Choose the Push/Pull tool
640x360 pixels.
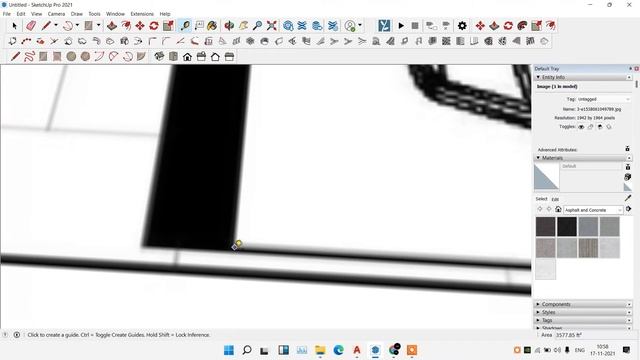coord(112,26)
